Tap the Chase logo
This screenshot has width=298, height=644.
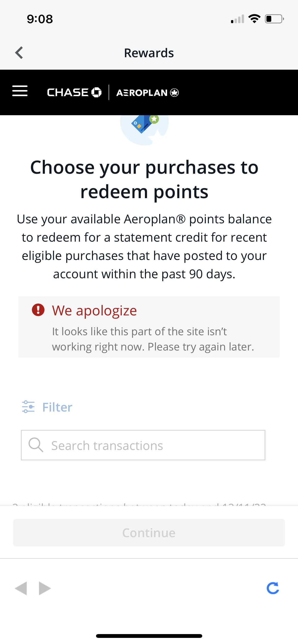pyautogui.click(x=74, y=92)
